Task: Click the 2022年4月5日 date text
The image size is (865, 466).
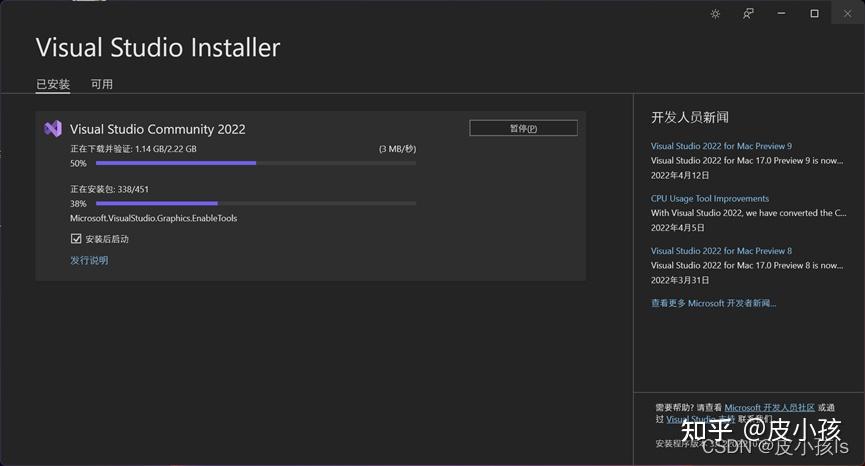Action: (677, 228)
